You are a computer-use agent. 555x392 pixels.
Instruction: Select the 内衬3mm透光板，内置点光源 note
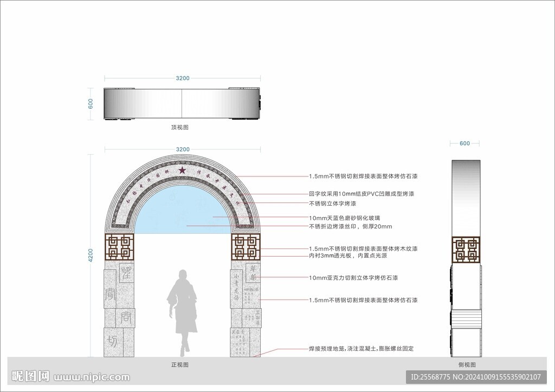click(x=348, y=256)
